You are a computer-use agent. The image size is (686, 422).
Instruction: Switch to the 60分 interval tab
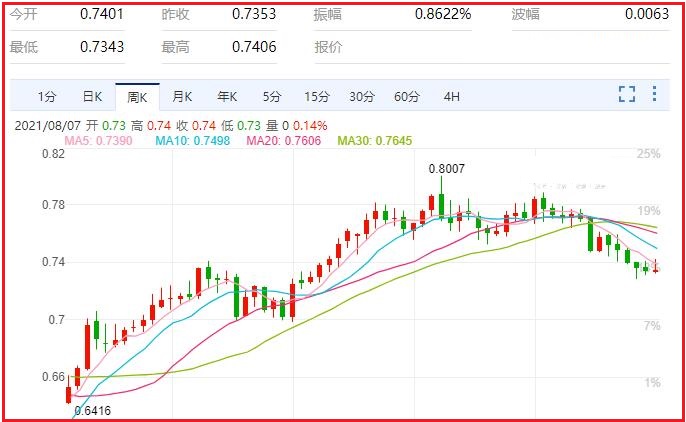[x=407, y=96]
